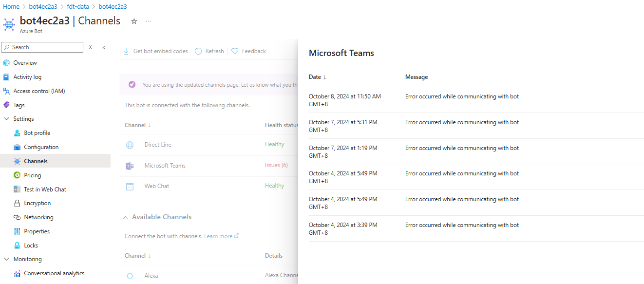Collapse the Available Channels section
Viewport: 644px width, 284px height.
pos(126,217)
